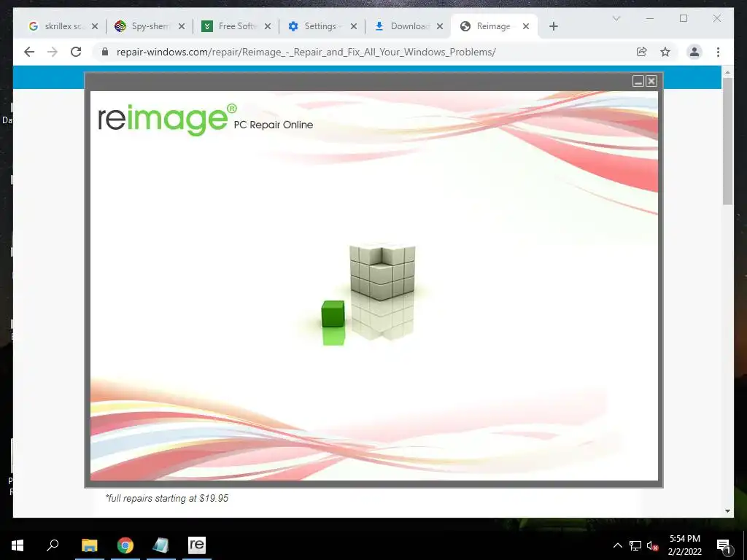The height and width of the screenshot is (560, 747).
Task: Open Windows taskbar search
Action: [53, 545]
